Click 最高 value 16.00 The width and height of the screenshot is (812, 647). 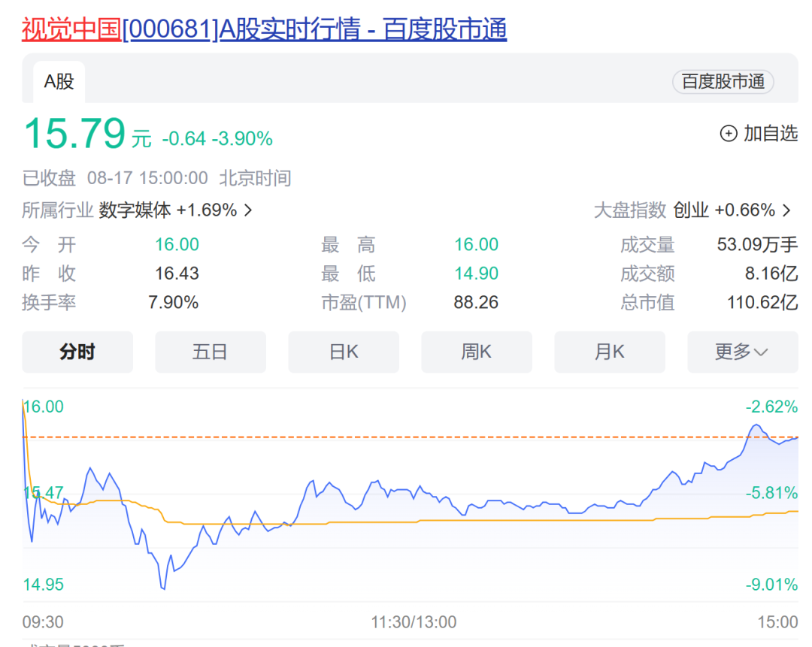[477, 244]
